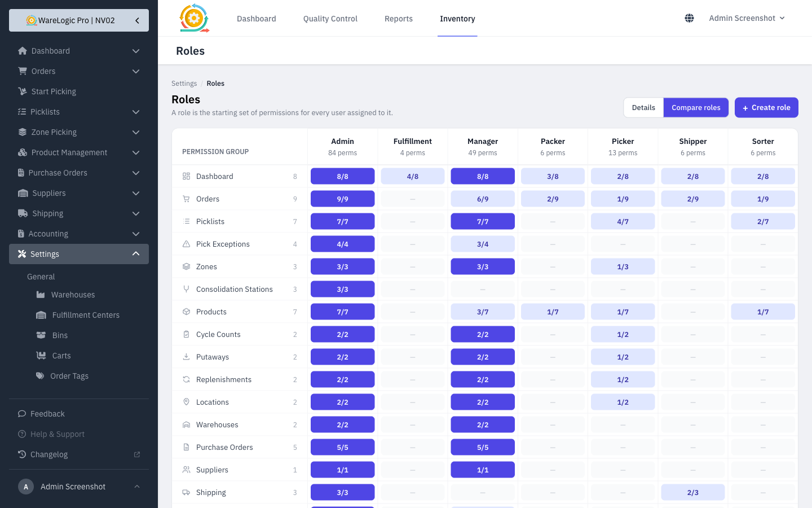Screen dimensions: 812x508
Task: Click the Warehouses factory icon under General
Action: [41, 295]
